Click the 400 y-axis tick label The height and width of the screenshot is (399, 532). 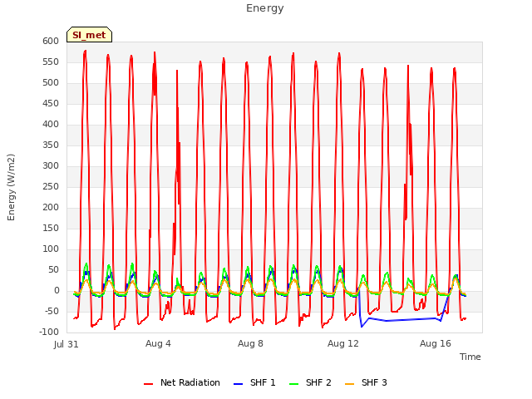(x=51, y=124)
